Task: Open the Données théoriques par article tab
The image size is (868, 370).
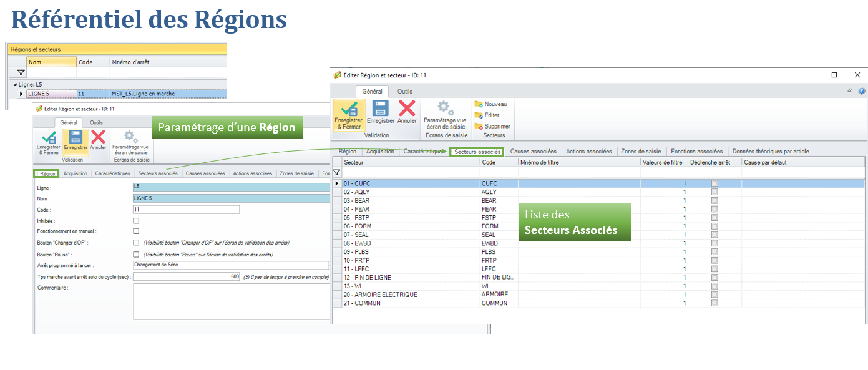Action: (x=771, y=152)
